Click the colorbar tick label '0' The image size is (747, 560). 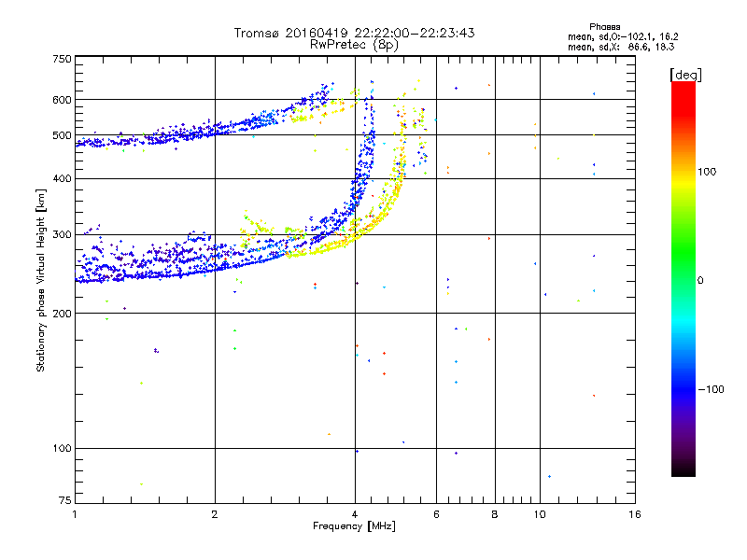click(700, 281)
